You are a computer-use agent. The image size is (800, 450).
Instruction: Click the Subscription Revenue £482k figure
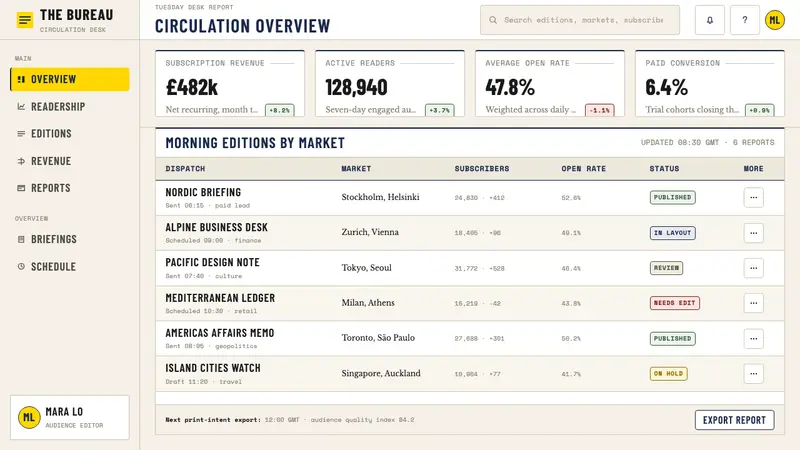[192, 87]
